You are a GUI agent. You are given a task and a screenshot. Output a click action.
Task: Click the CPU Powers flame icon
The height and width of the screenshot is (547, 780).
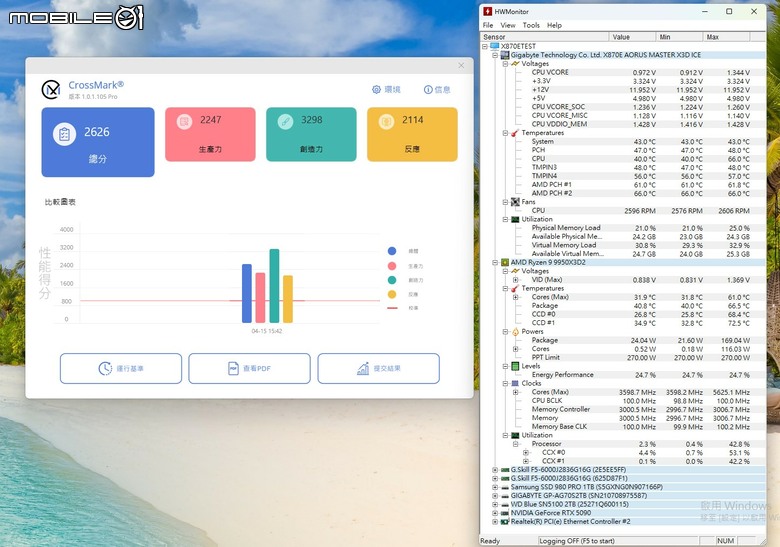point(515,332)
